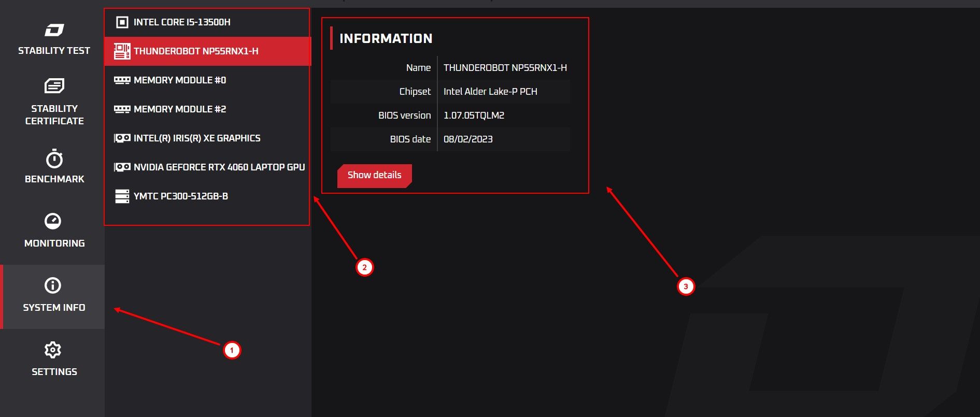Go to the BENCHMARK label
The width and height of the screenshot is (980, 417).
coord(54,179)
